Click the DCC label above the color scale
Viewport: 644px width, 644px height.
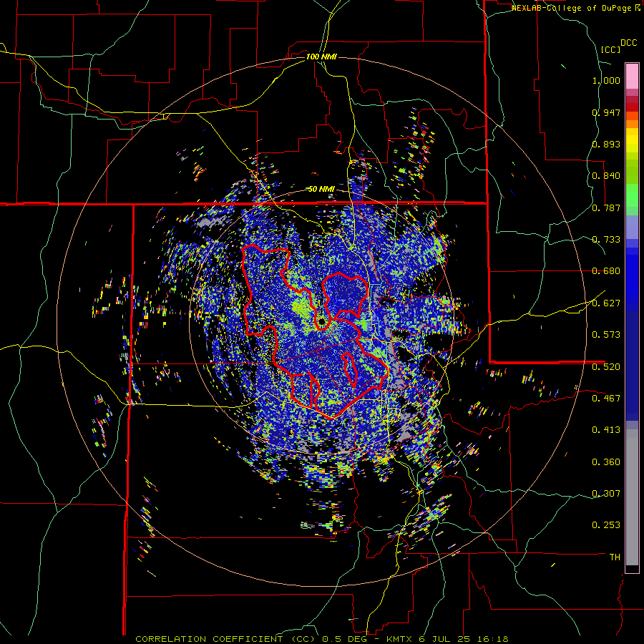pos(628,43)
